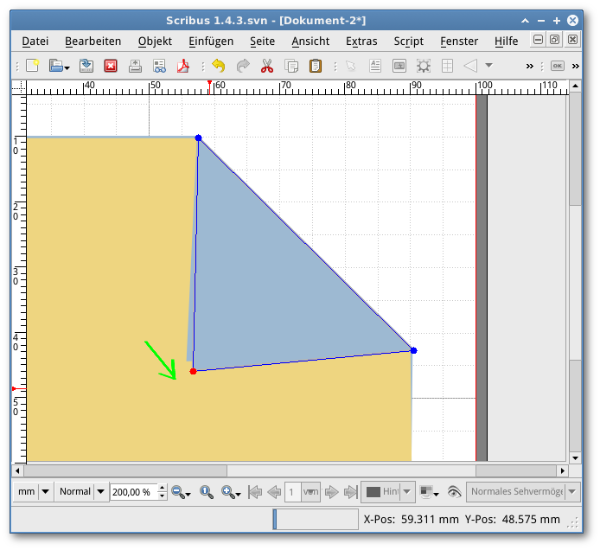Viewport: 600px width, 550px height.
Task: Click the Print icon in toolbar
Action: coord(135,66)
